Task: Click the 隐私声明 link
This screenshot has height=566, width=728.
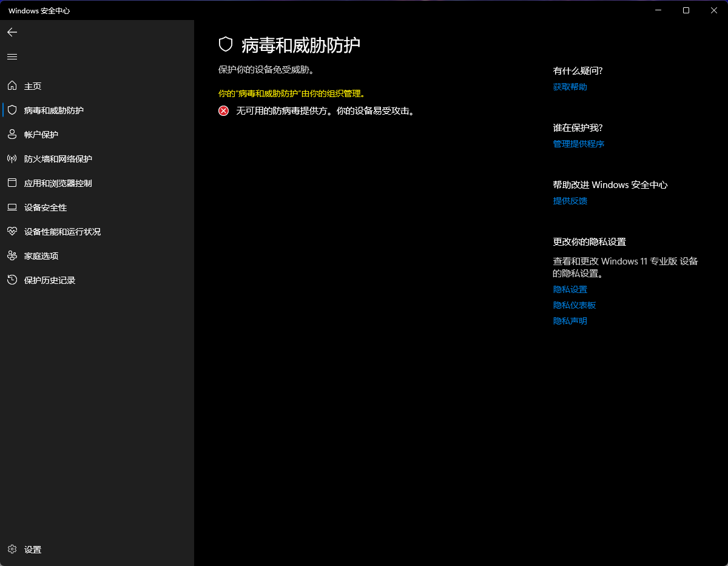Action: point(570,321)
